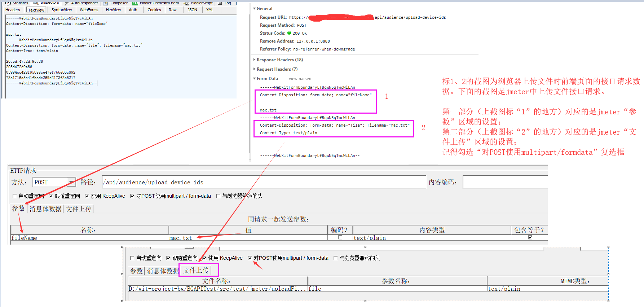
Task: Open the 方法 POST method dropdown
Action: (x=54, y=182)
